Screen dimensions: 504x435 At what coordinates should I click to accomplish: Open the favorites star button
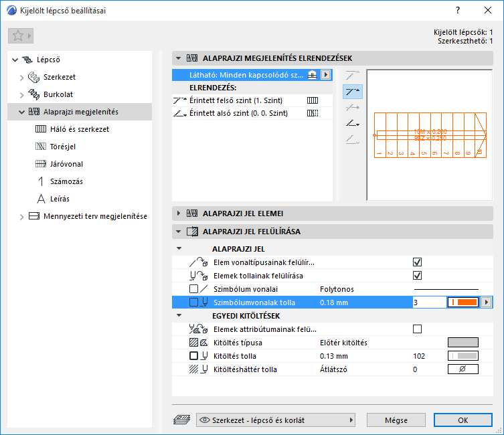[21, 35]
